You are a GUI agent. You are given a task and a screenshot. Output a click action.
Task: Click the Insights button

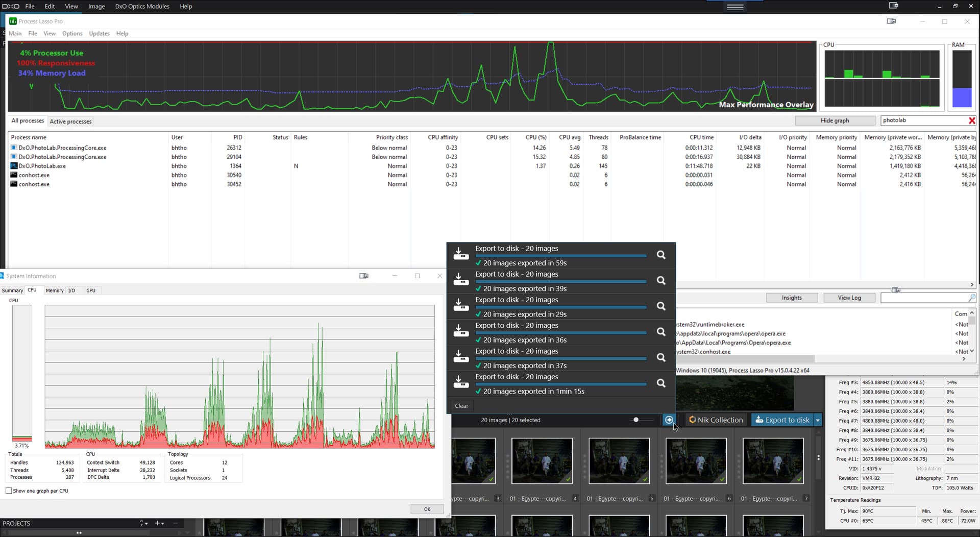[x=792, y=298]
